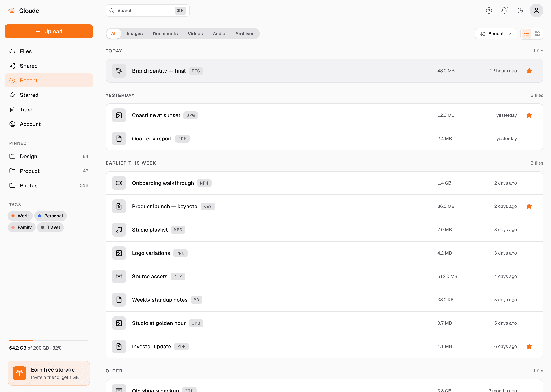Switch to grid view
The width and height of the screenshot is (551, 392).
(537, 34)
